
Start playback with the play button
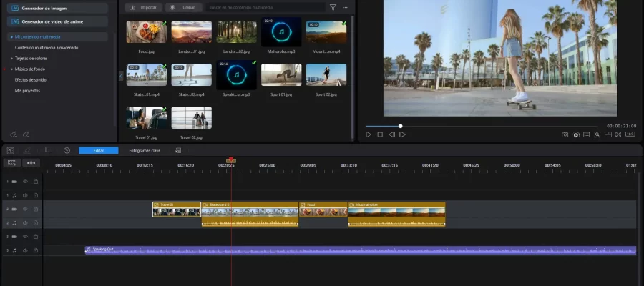tap(369, 134)
